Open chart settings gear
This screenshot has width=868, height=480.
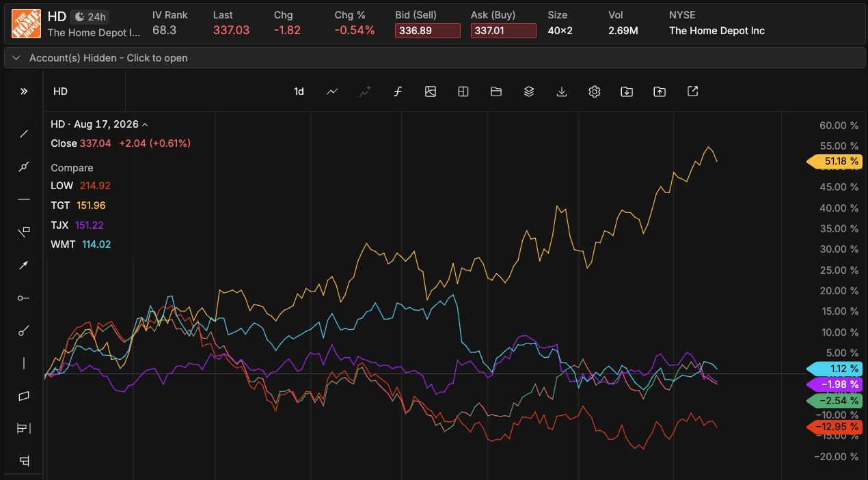click(x=595, y=91)
